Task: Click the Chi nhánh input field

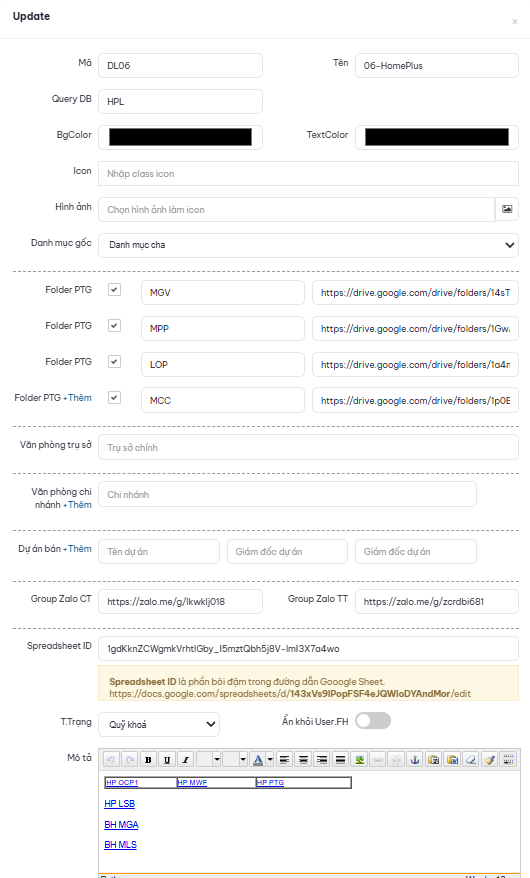Action: click(x=288, y=494)
